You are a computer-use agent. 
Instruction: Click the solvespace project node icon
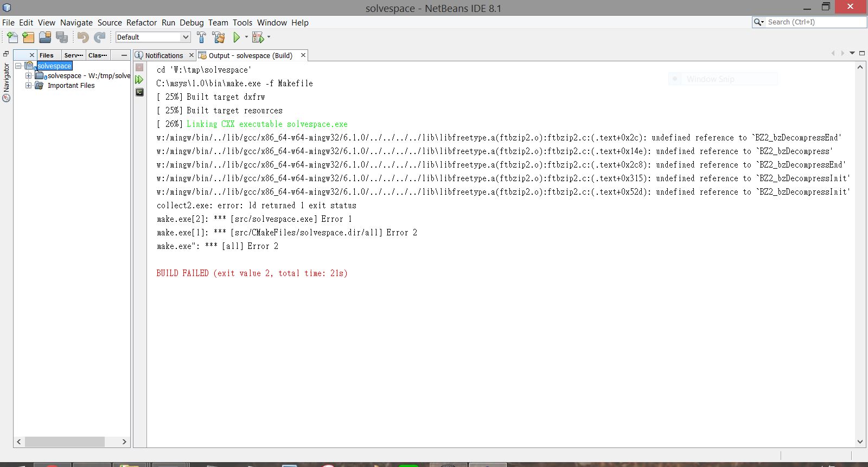tap(29, 66)
